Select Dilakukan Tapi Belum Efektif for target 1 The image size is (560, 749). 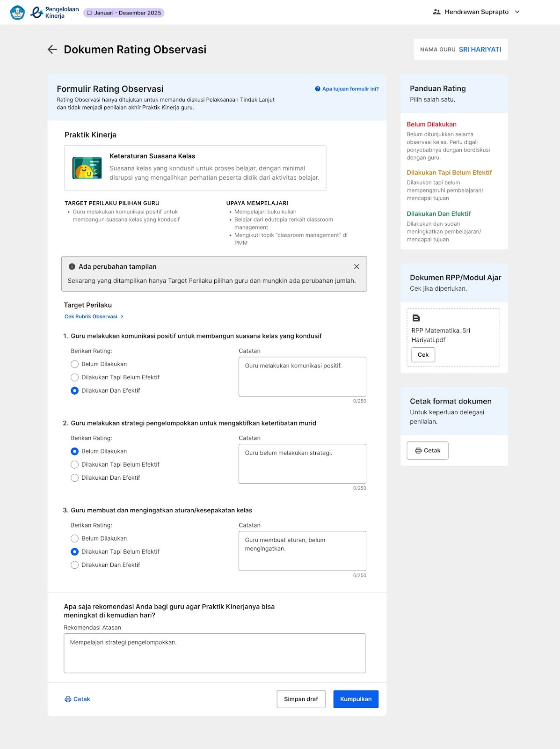coord(74,377)
